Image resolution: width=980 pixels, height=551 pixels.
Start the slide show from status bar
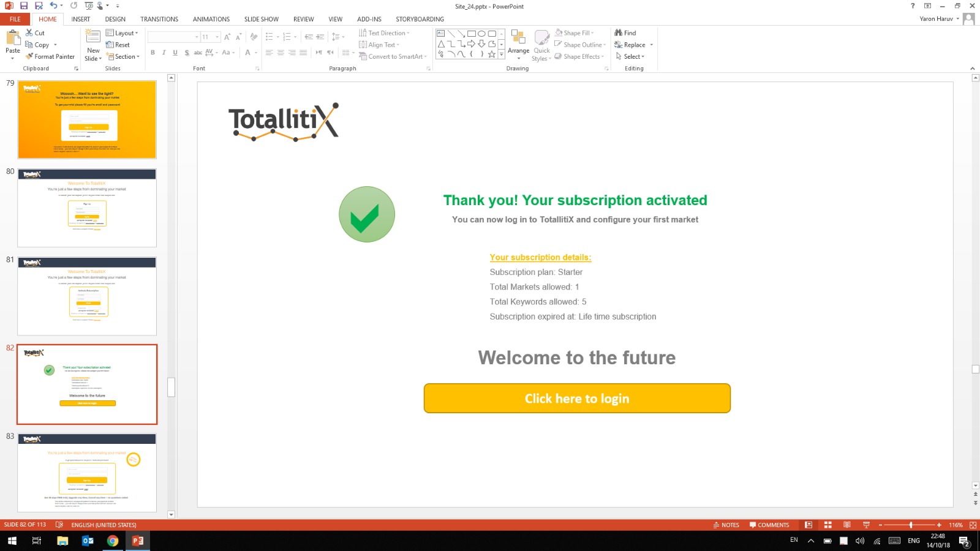(866, 525)
